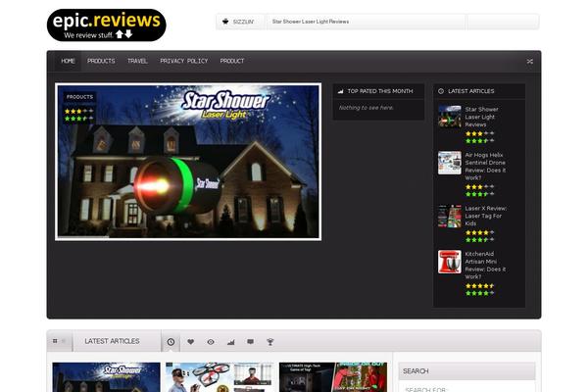Click the KitchenAid red mixer thumbnail
This screenshot has height=392, width=588.
[450, 262]
